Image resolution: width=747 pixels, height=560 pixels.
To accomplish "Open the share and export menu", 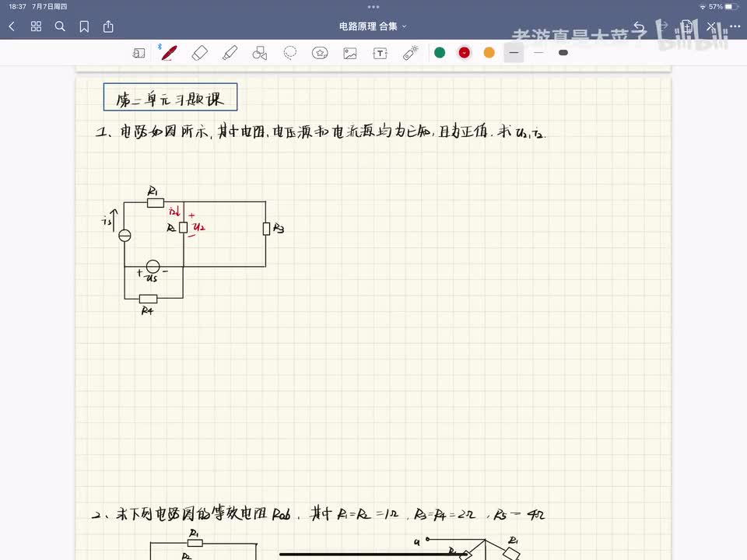I will point(108,26).
